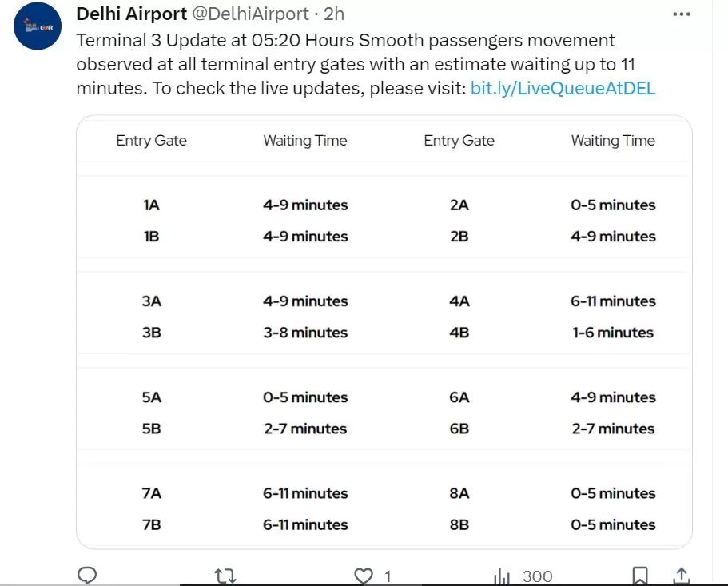The width and height of the screenshot is (728, 586).
Task: Click the Delhi Airport display name
Action: pyautogui.click(x=131, y=14)
